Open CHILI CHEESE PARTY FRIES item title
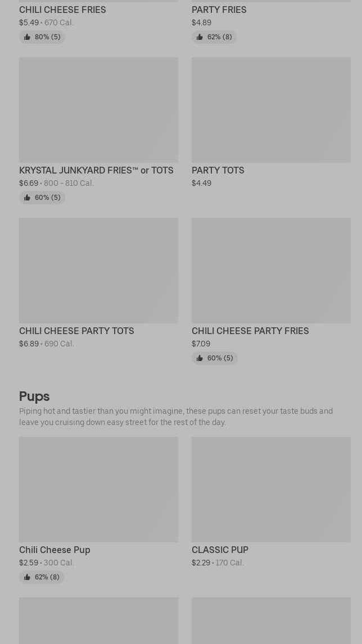The image size is (362, 644). click(x=250, y=331)
